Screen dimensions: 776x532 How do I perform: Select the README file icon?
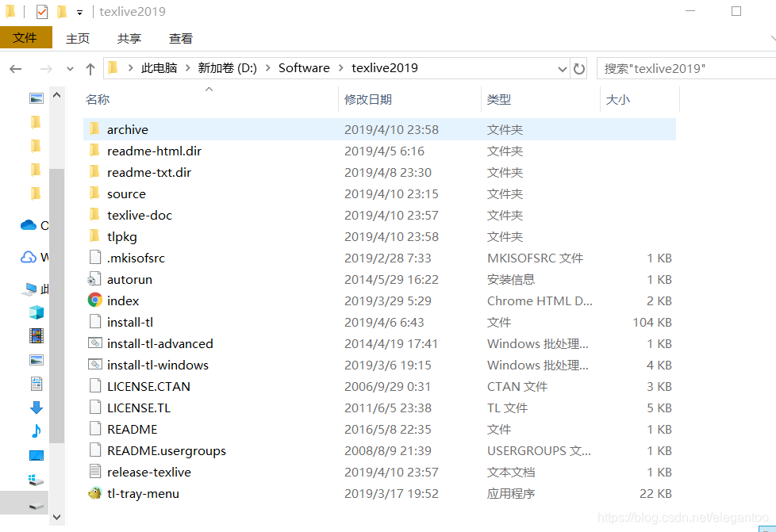pyautogui.click(x=95, y=429)
